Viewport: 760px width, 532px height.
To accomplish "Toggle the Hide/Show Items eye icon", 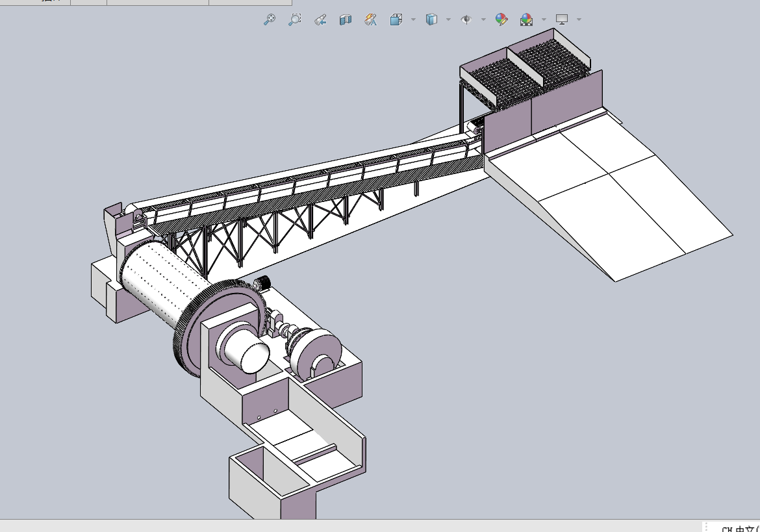I will [466, 19].
